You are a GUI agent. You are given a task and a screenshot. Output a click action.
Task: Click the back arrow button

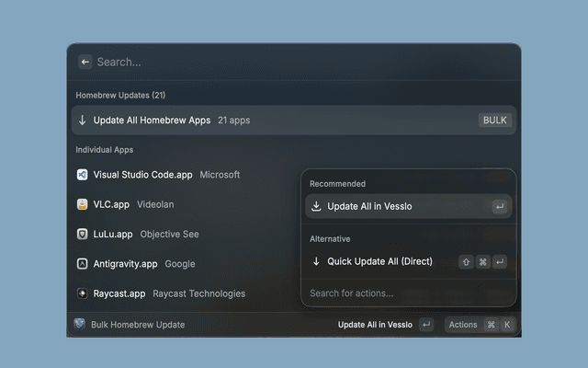[85, 62]
